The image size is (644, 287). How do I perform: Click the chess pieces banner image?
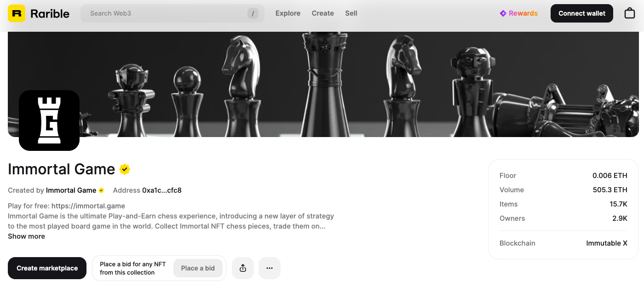click(323, 84)
